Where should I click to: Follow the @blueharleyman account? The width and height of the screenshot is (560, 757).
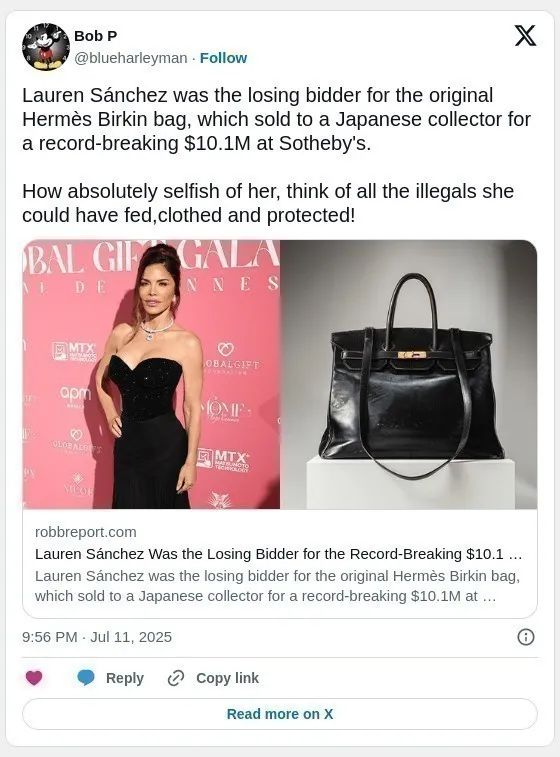pos(223,58)
